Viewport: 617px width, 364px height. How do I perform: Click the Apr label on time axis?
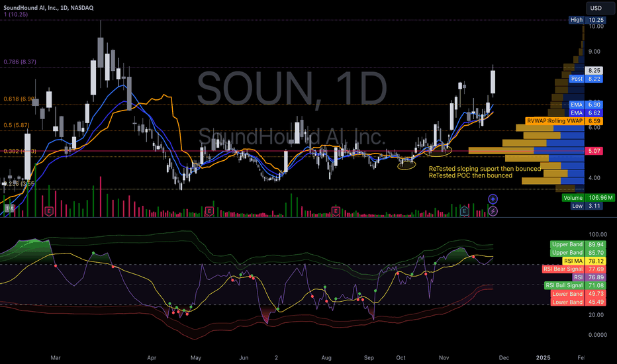152,357
